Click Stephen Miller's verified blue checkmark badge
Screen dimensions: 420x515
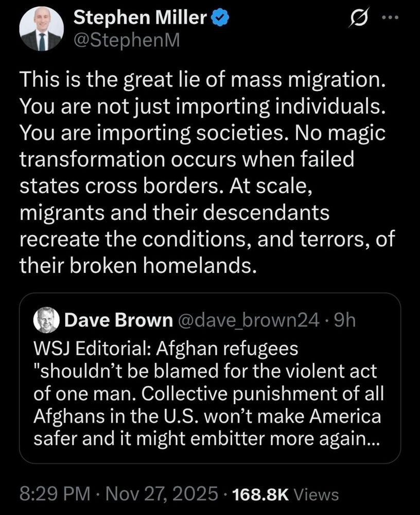click(218, 17)
